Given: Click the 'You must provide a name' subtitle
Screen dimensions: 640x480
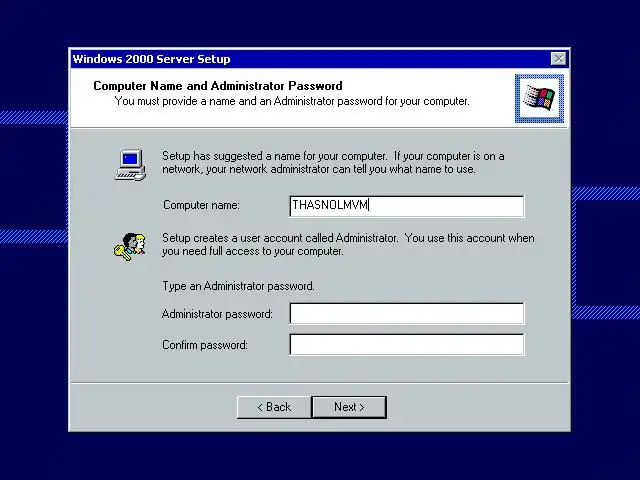Looking at the screenshot, I should [292, 101].
